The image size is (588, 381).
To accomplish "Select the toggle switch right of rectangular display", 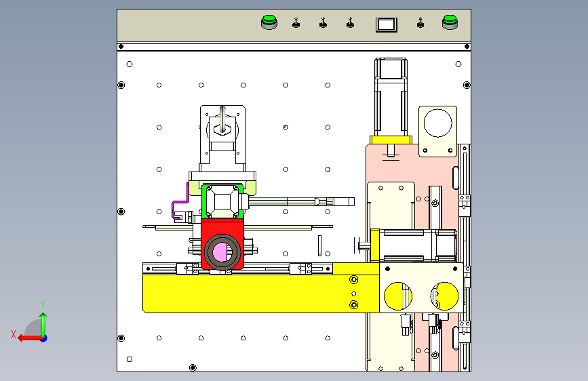I will pyautogui.click(x=420, y=23).
